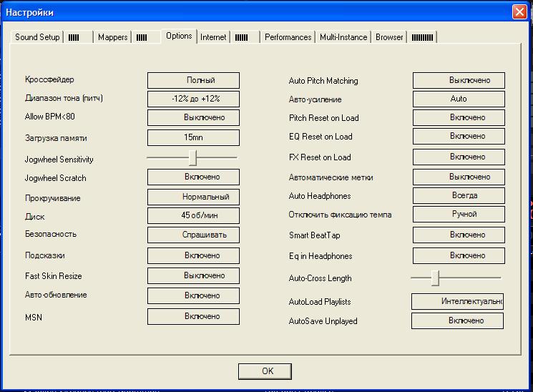Screen dimensions: 533x392
Task: Click the Auto-Cross Length slider handle
Action: pos(436,278)
